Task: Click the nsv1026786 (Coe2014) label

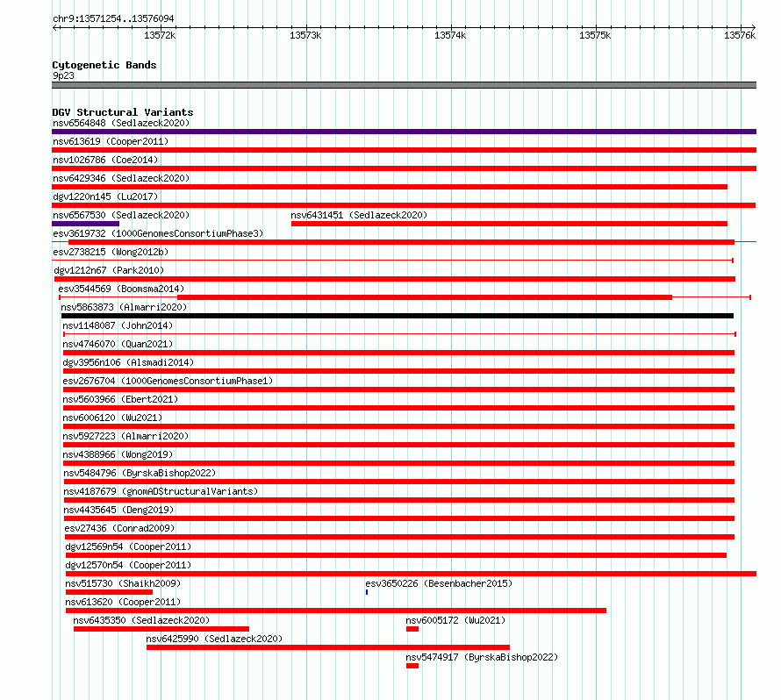Action: 105,160
